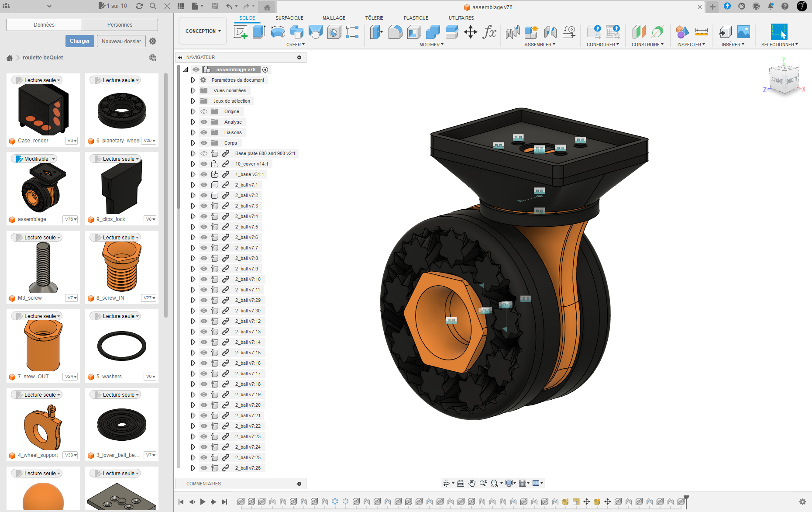This screenshot has width=812, height=512.
Task: Select the Create Sketch tool
Action: (x=240, y=32)
